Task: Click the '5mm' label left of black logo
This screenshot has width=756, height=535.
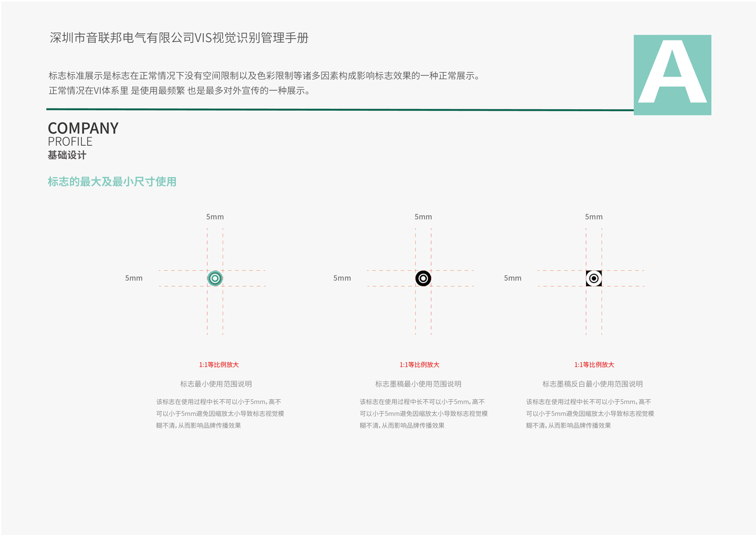Action: click(x=342, y=278)
